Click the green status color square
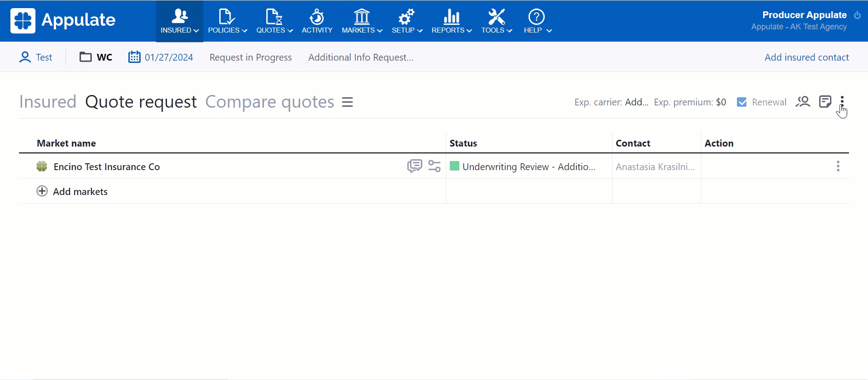The width and height of the screenshot is (868, 380). tap(455, 166)
